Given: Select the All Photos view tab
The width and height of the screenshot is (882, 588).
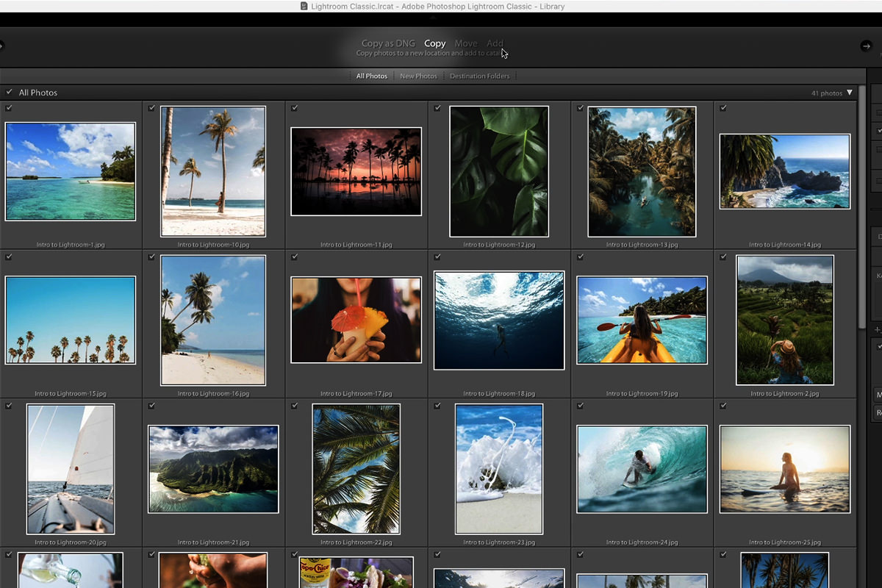Looking at the screenshot, I should (x=371, y=76).
